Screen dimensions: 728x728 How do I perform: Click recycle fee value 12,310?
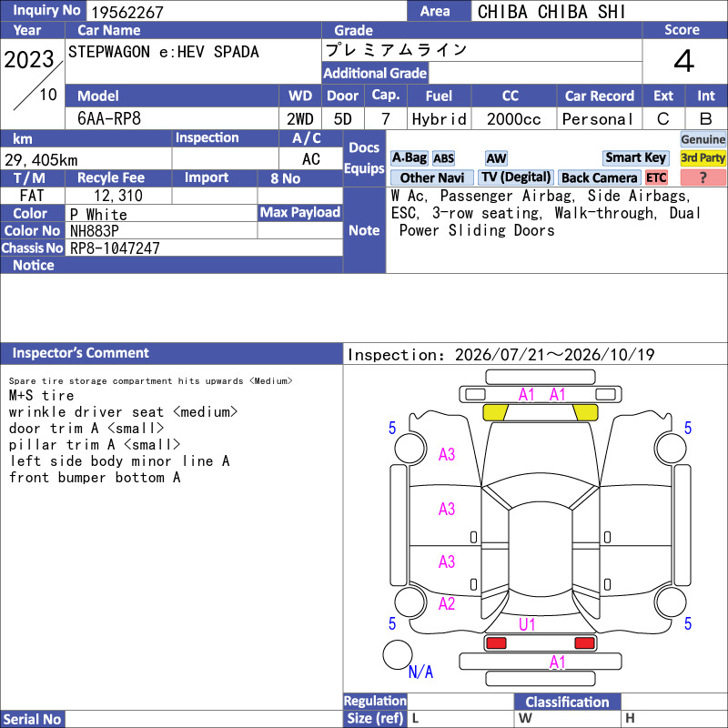118,196
